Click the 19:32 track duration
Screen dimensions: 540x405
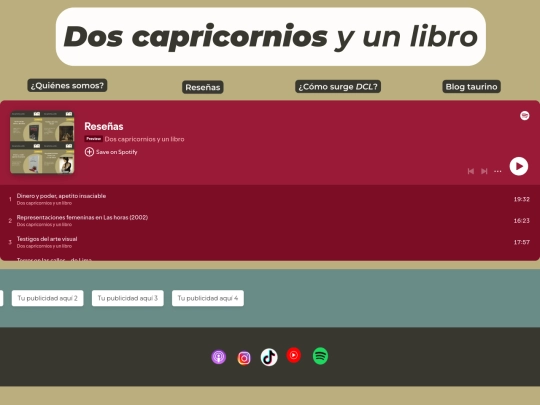coord(521,199)
